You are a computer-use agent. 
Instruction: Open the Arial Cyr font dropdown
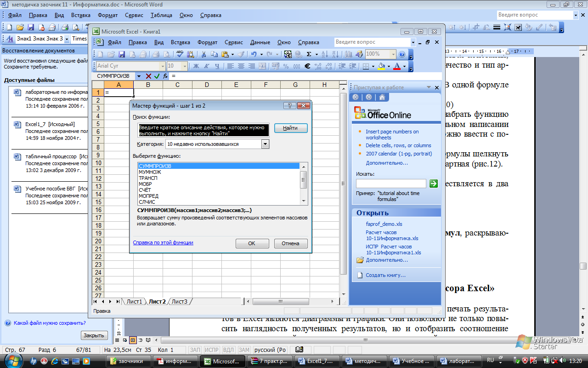point(163,66)
